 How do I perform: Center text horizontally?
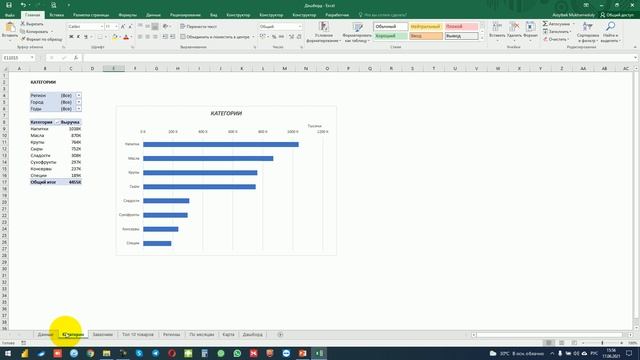(147, 37)
